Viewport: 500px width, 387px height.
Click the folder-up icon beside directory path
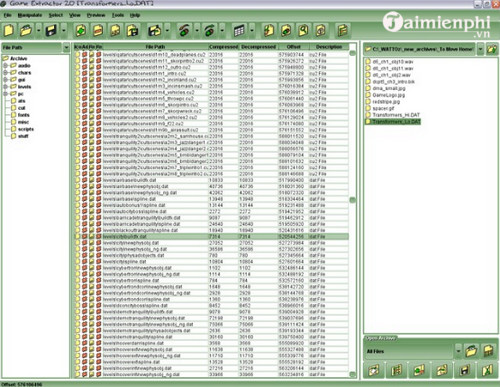tap(492, 49)
